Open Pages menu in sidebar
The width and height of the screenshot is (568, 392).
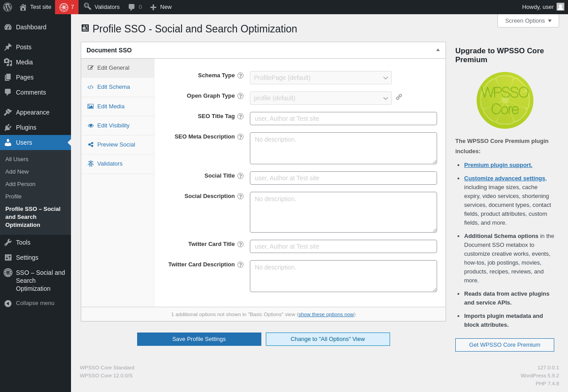point(35,77)
